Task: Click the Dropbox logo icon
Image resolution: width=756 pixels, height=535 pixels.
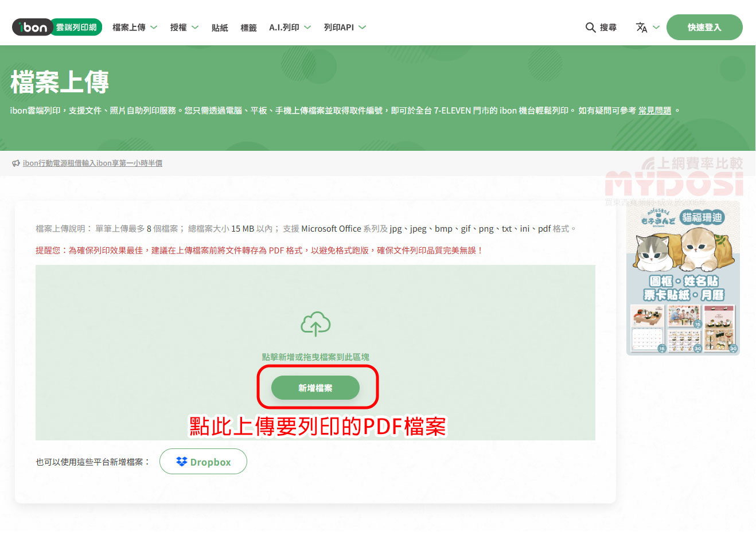Action: tap(182, 462)
